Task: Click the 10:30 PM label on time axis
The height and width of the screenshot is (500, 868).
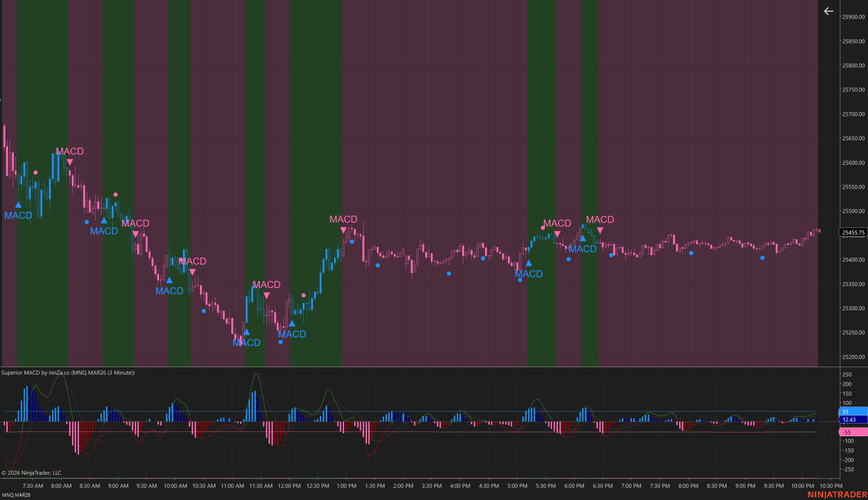Action: tap(831, 486)
